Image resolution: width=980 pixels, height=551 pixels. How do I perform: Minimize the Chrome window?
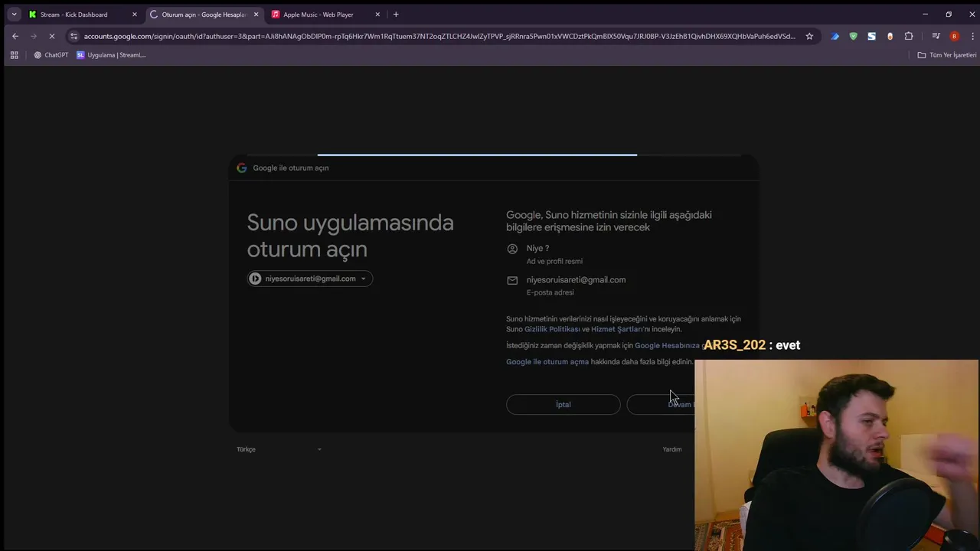(x=925, y=14)
